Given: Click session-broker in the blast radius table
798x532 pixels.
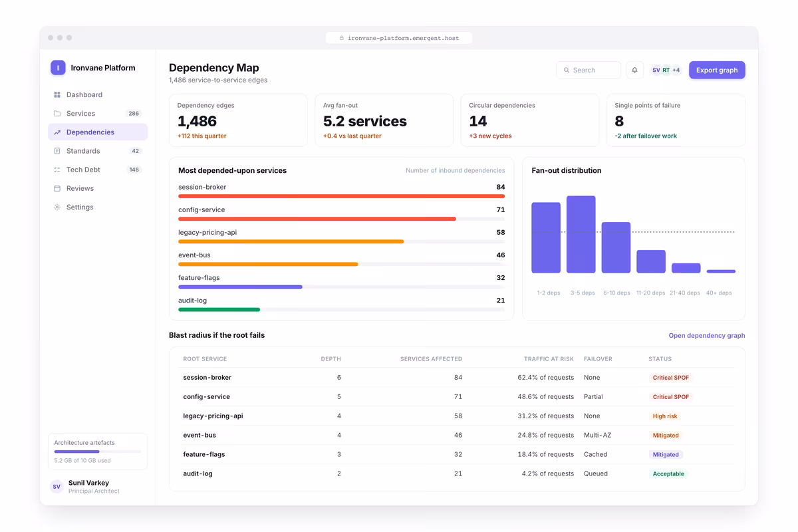Looking at the screenshot, I should (x=207, y=378).
